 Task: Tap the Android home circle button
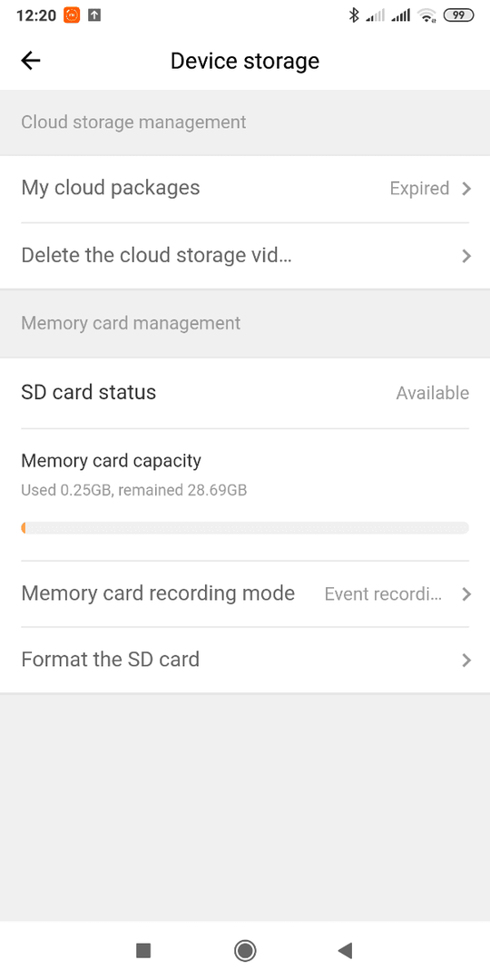pyautogui.click(x=245, y=951)
